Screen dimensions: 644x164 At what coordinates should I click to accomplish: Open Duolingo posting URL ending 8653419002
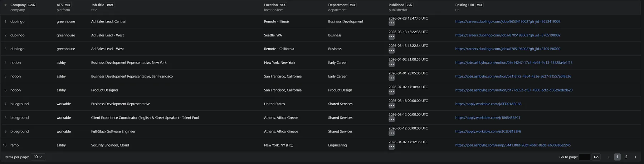coord(508,21)
